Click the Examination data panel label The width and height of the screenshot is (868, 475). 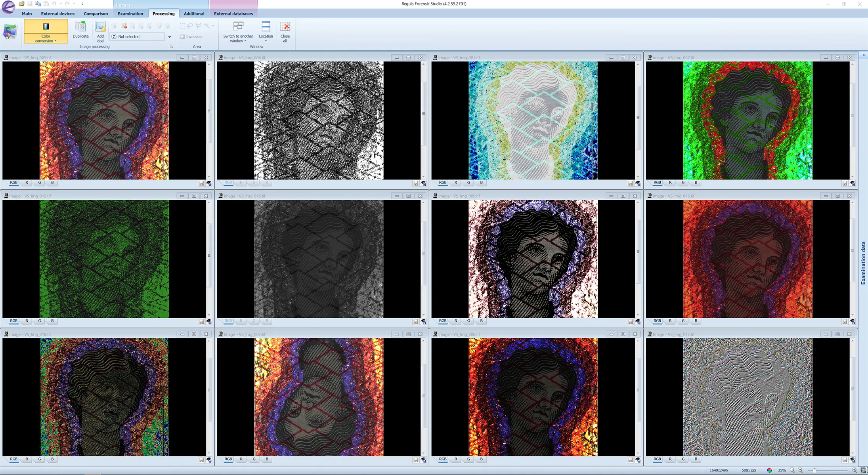(864, 263)
